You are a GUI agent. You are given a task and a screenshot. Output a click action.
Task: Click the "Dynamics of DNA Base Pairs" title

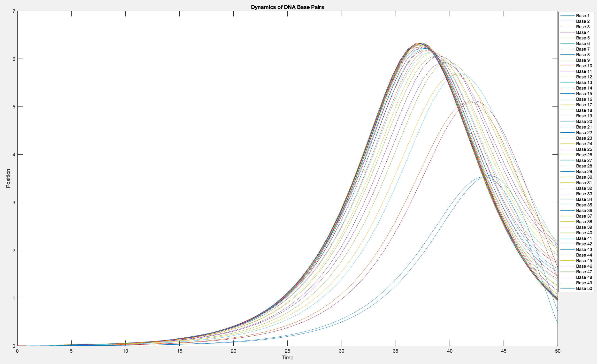coord(287,7)
